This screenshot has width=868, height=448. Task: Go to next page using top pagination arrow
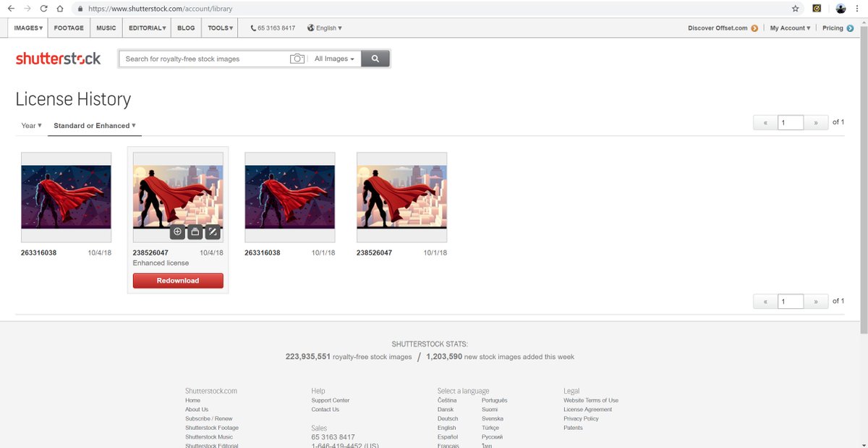point(816,122)
